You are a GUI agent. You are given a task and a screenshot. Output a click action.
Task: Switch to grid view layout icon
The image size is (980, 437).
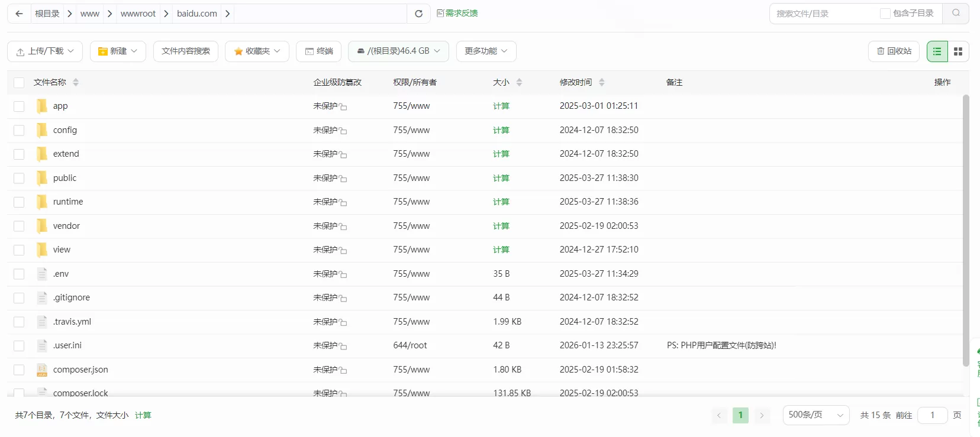click(958, 51)
